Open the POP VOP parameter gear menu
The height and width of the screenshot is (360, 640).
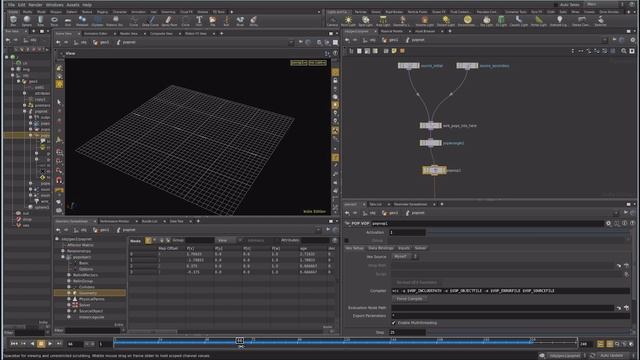click(608, 223)
